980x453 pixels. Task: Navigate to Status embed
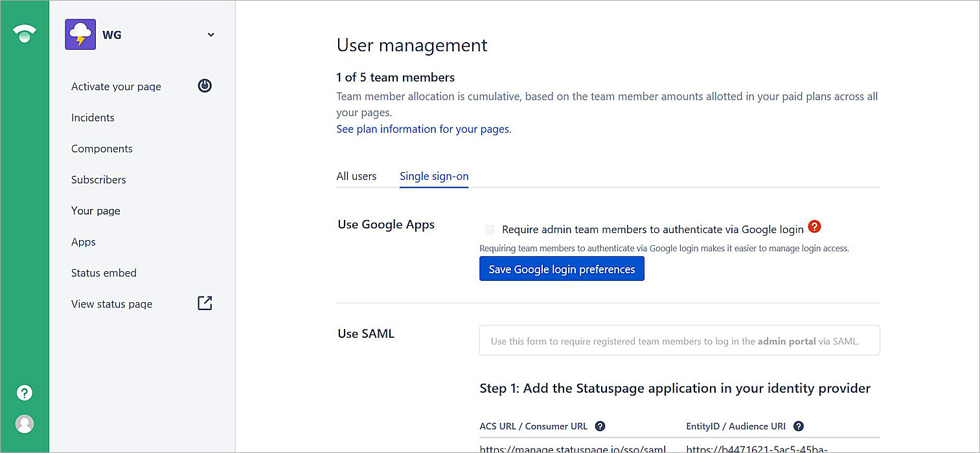pyautogui.click(x=104, y=273)
